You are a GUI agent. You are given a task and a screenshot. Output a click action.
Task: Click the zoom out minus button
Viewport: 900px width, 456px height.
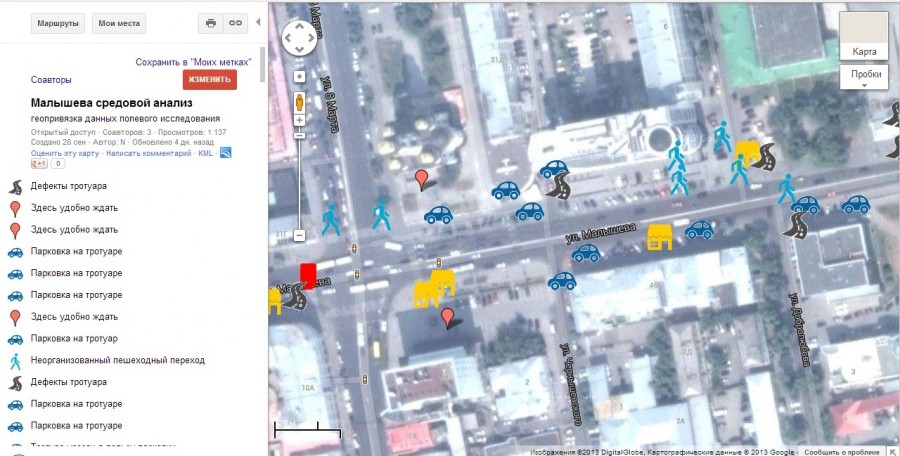tap(299, 235)
